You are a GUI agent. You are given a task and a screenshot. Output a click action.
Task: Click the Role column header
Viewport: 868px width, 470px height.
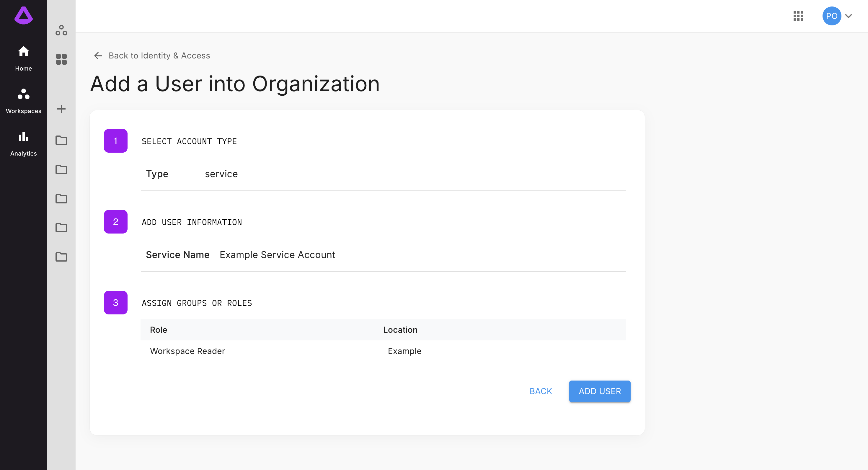158,330
